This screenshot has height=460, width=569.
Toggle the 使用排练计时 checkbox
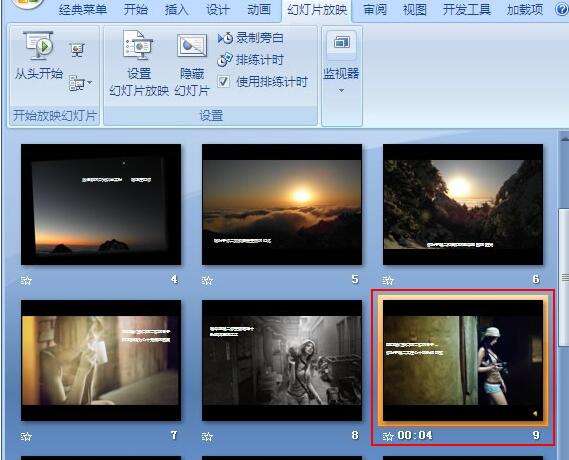[x=224, y=81]
